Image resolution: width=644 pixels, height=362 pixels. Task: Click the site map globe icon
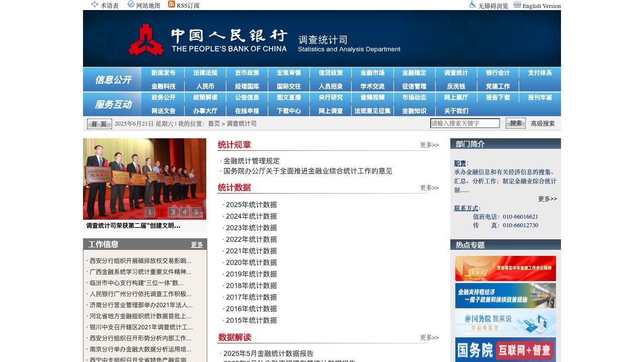(x=131, y=5)
